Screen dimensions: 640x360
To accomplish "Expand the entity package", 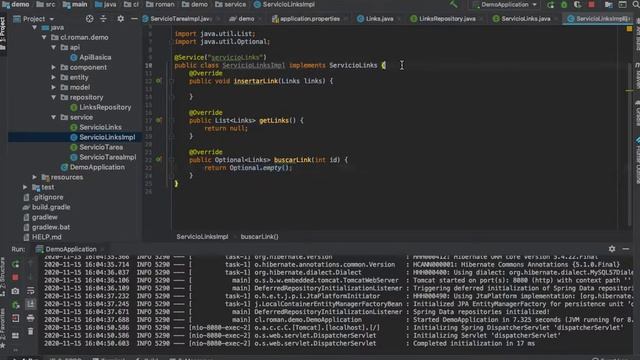I will point(54,77).
